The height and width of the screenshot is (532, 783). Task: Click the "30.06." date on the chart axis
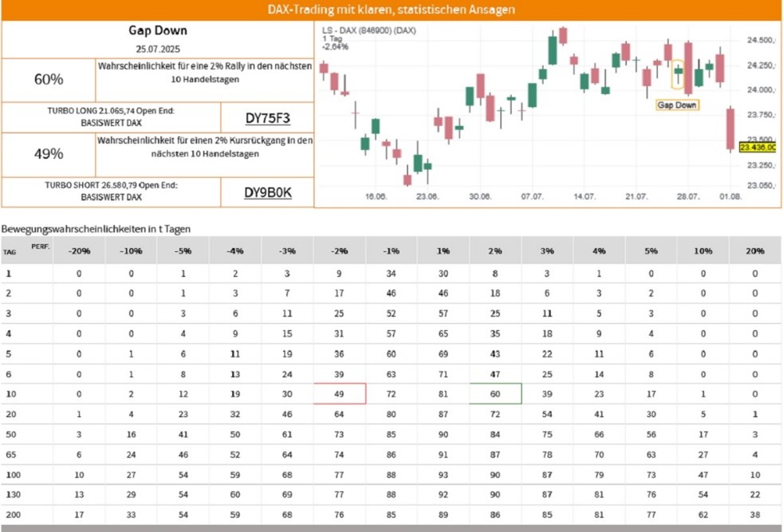click(x=480, y=197)
